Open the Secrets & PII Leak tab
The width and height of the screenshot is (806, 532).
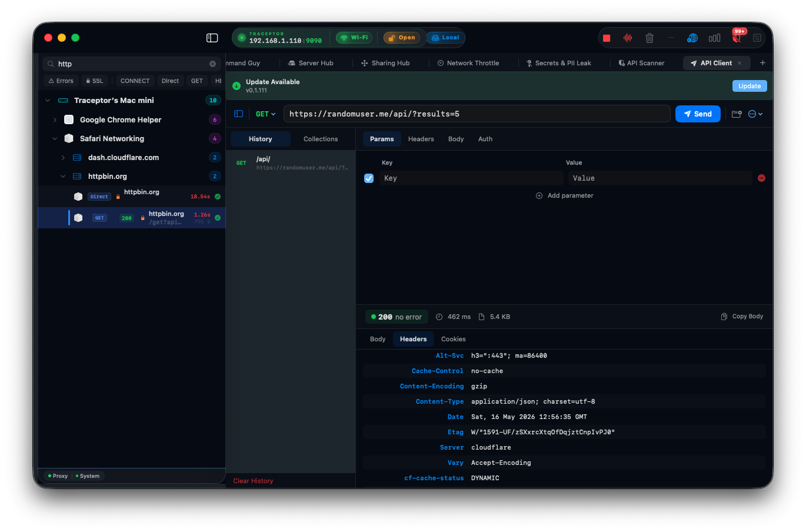(x=558, y=63)
